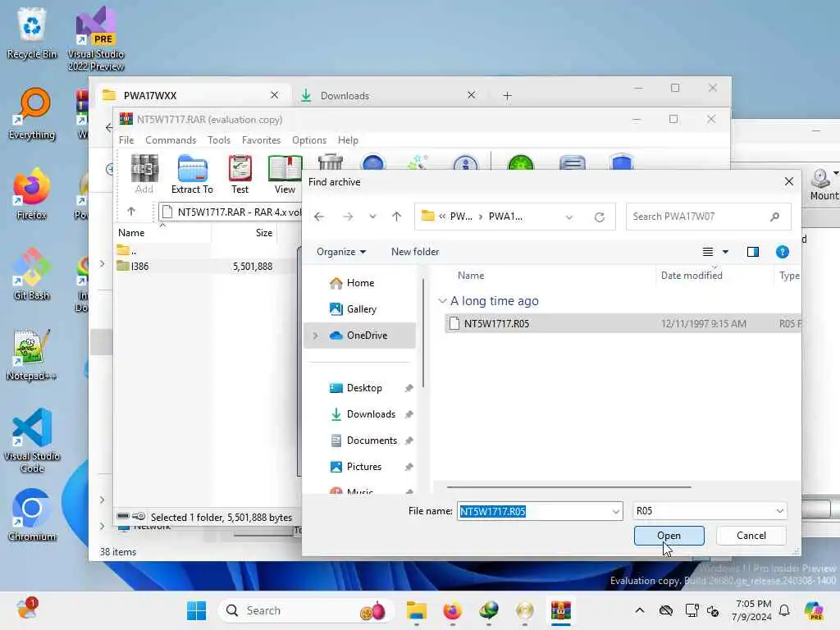The image size is (840, 630).
Task: Open the WinRAR Commands menu
Action: (171, 140)
